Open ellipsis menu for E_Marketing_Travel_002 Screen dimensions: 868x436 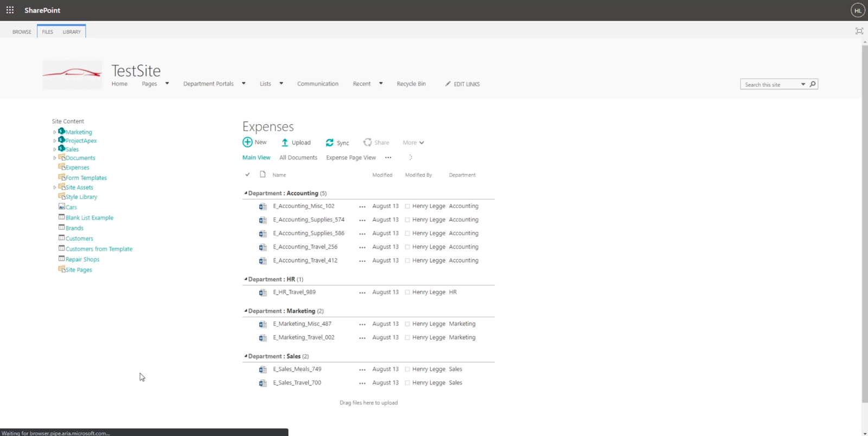pos(362,338)
